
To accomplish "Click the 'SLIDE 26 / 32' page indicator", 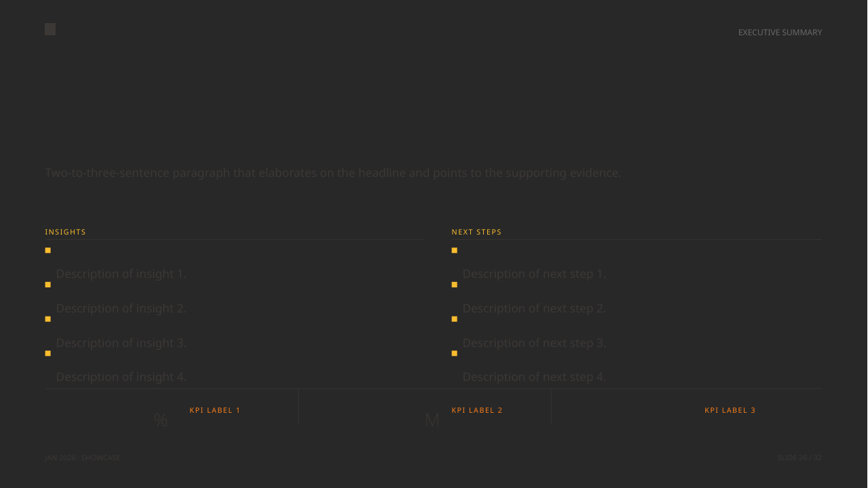I will 800,458.
